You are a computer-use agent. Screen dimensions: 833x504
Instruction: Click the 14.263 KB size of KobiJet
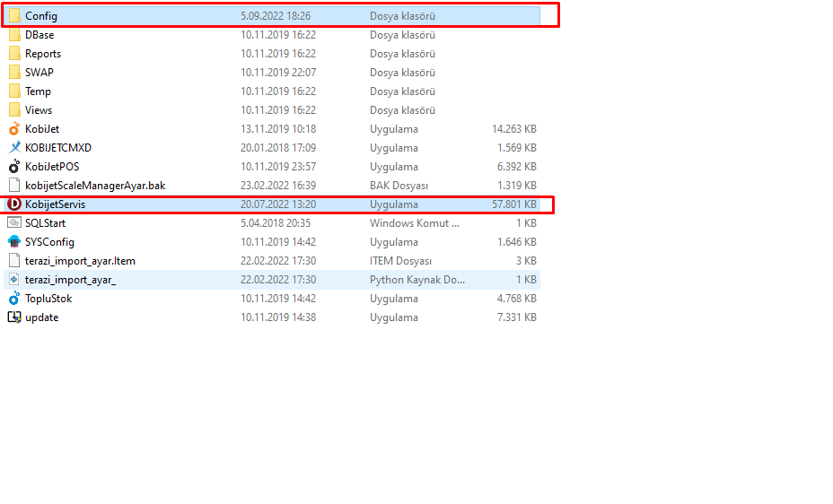click(514, 129)
